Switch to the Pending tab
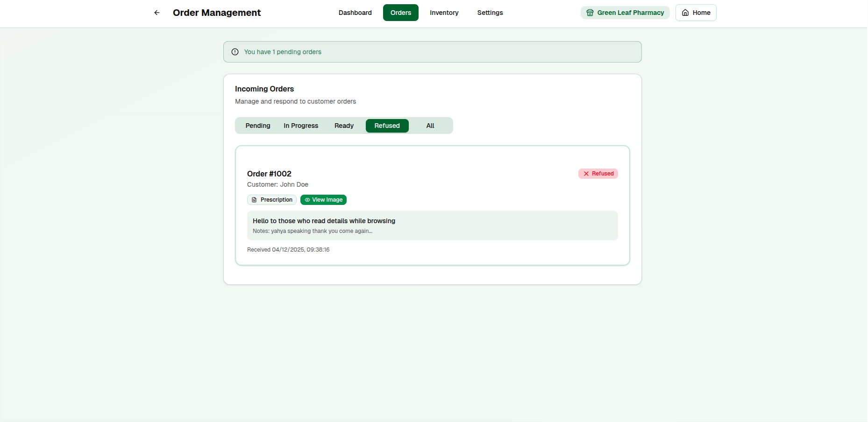Image resolution: width=868 pixels, height=422 pixels. pos(258,126)
